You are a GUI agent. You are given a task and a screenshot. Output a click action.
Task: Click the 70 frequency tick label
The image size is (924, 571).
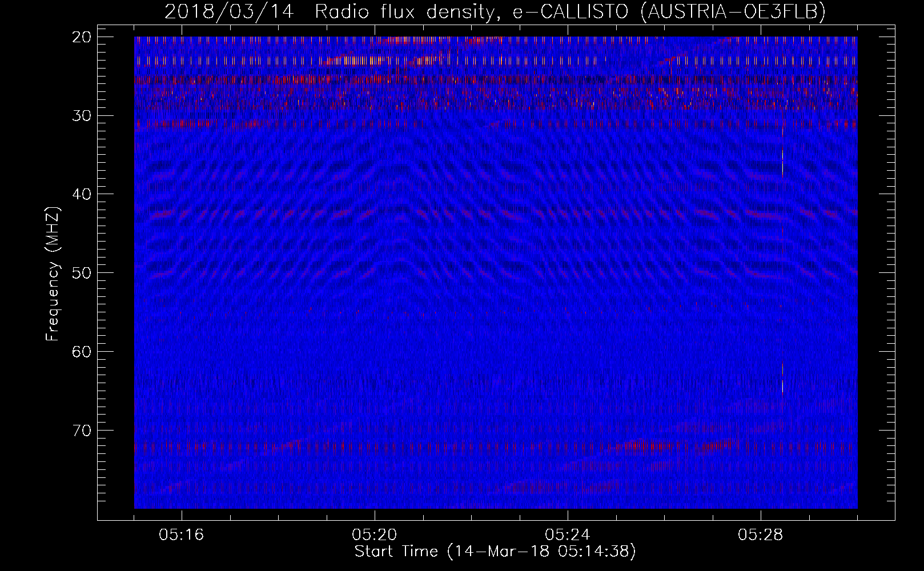[x=82, y=430]
